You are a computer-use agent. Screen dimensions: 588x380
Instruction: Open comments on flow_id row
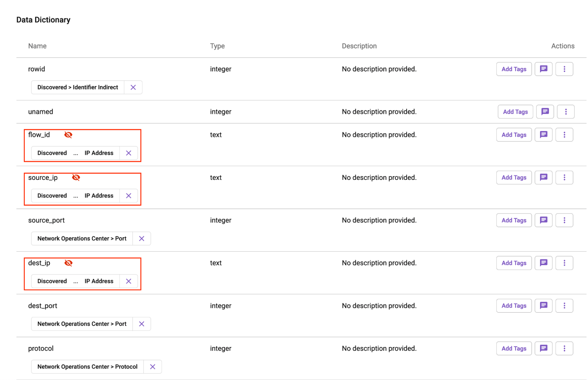[543, 135]
